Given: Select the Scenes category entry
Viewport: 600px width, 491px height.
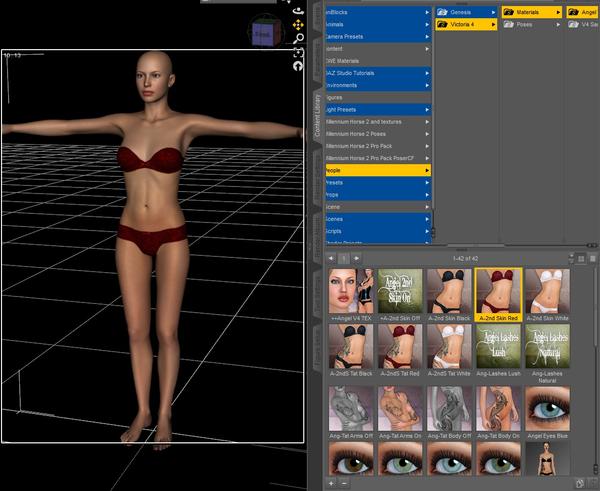Looking at the screenshot, I should point(378,219).
